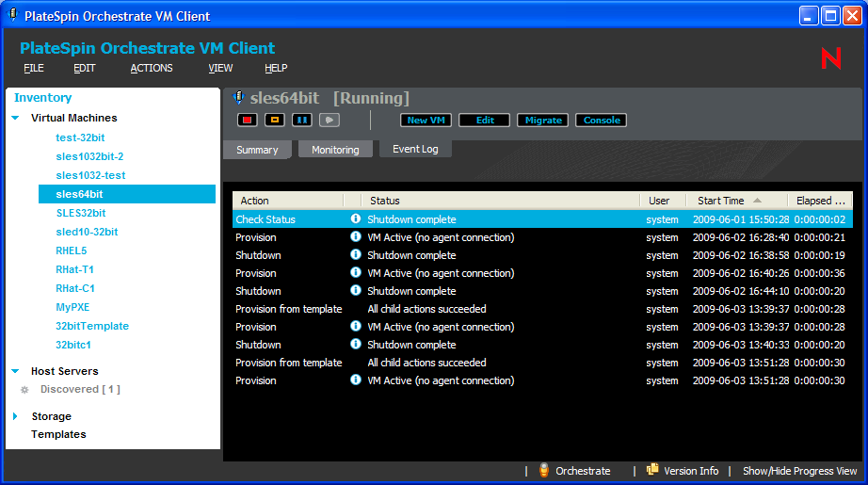Switch to the Summary tab

[257, 150]
